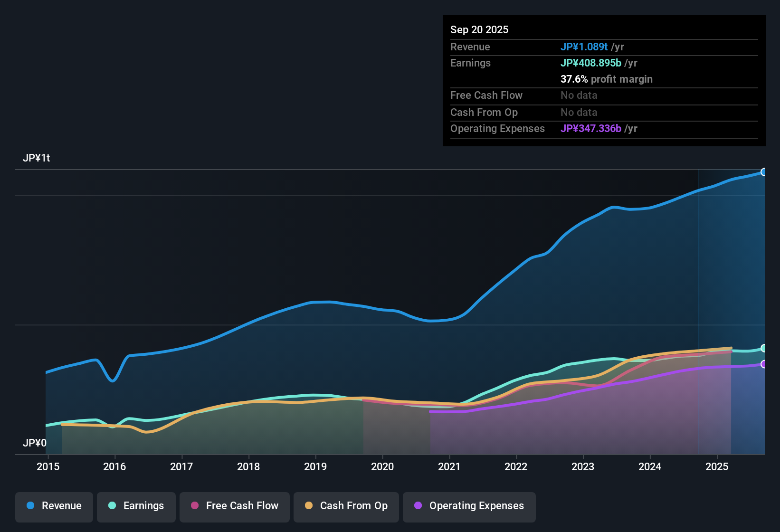
Task: Click the 37.6% profit margin text
Action: pos(607,79)
